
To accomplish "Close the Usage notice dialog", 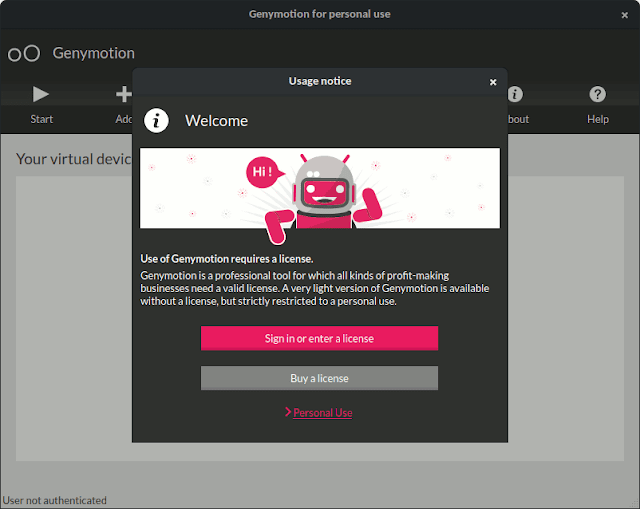I will tap(493, 82).
